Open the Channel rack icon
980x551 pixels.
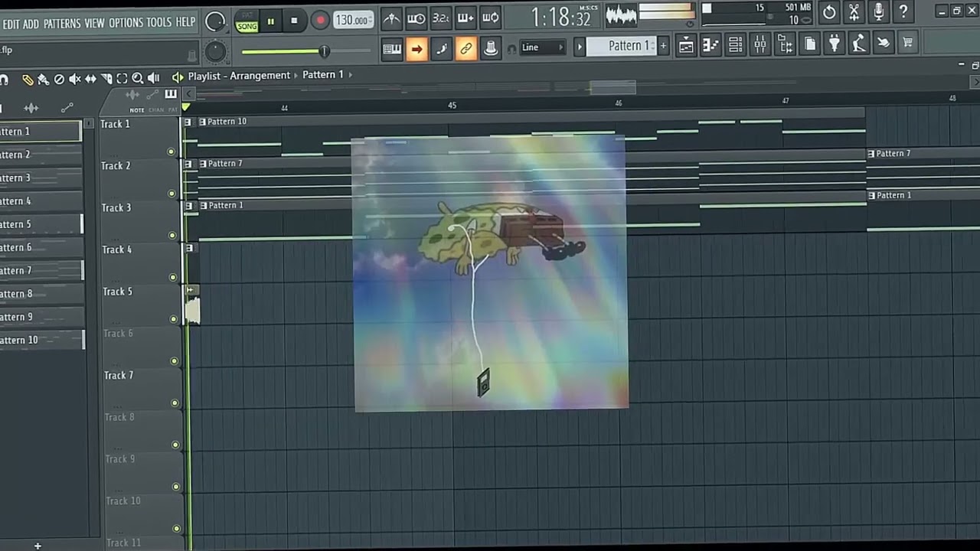[x=736, y=45]
